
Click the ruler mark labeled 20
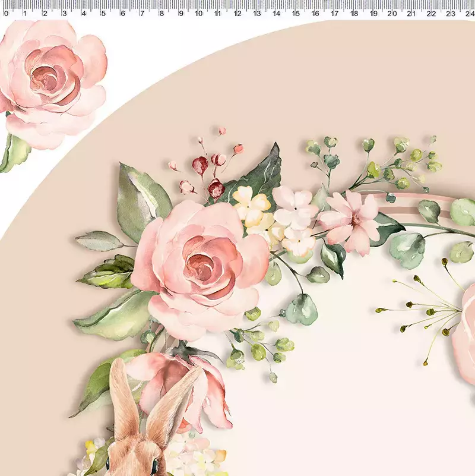pyautogui.click(x=392, y=13)
